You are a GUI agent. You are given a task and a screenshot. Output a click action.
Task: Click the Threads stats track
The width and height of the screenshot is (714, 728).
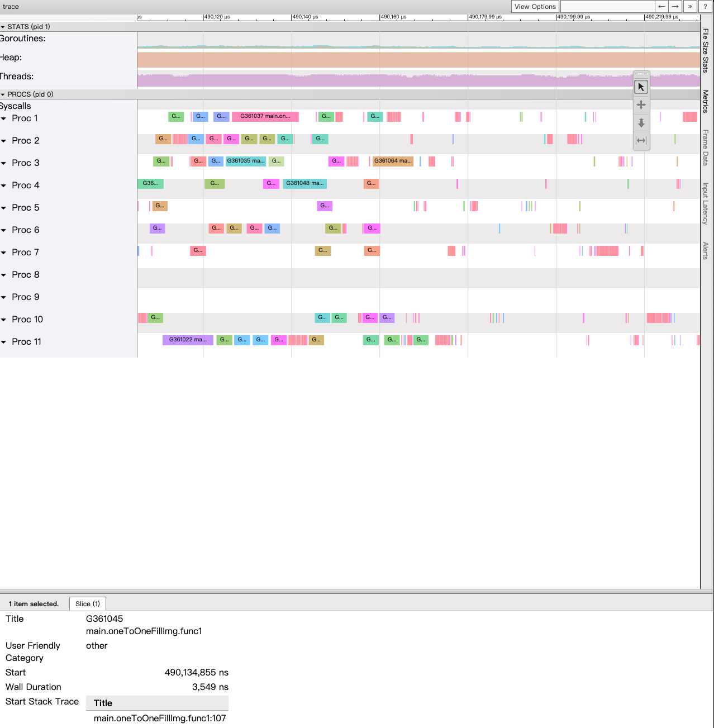[x=418, y=79]
